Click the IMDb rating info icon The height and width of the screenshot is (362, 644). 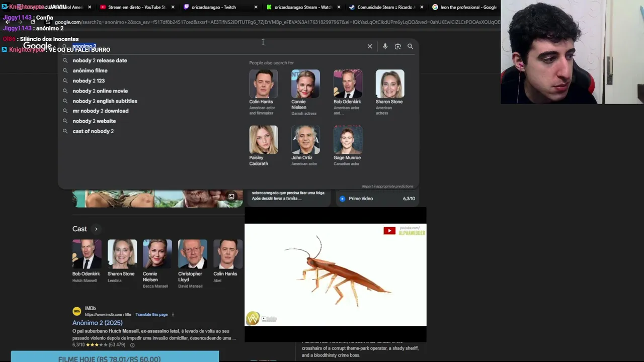coord(132,345)
